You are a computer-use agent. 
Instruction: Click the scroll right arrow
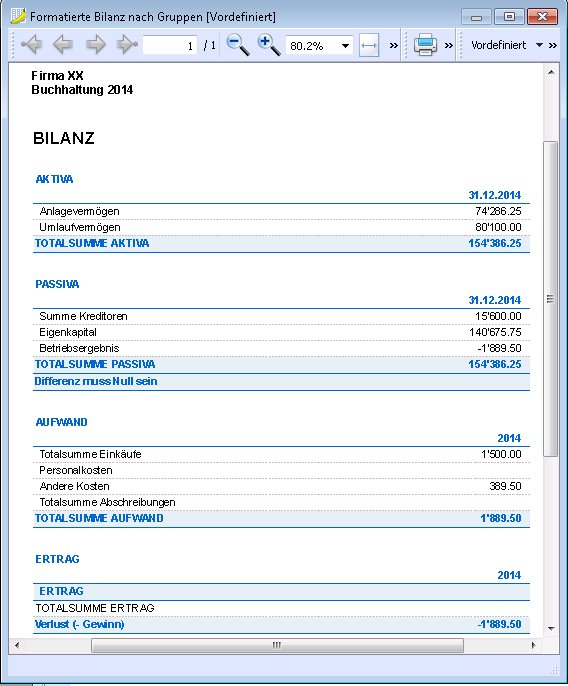(x=533, y=645)
